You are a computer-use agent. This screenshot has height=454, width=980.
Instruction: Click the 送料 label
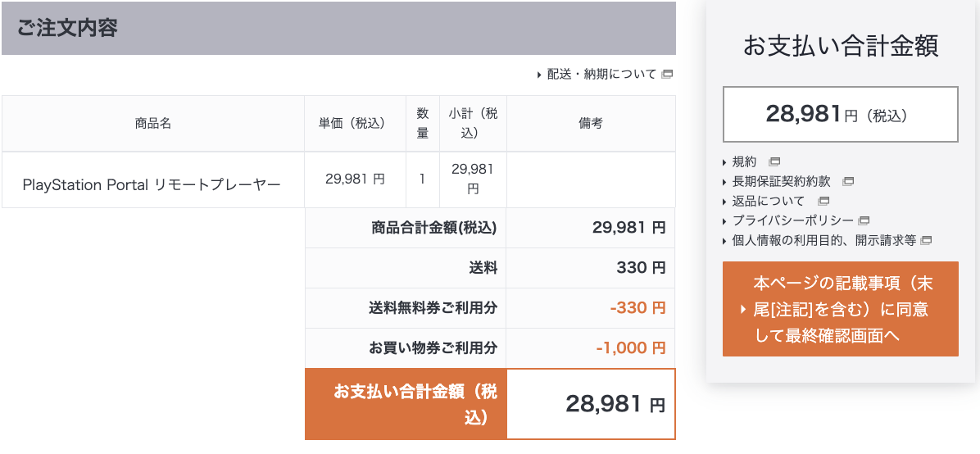pos(483,268)
